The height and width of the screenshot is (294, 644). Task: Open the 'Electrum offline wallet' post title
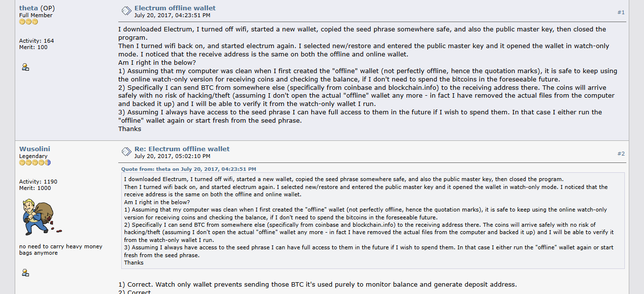pyautogui.click(x=175, y=8)
